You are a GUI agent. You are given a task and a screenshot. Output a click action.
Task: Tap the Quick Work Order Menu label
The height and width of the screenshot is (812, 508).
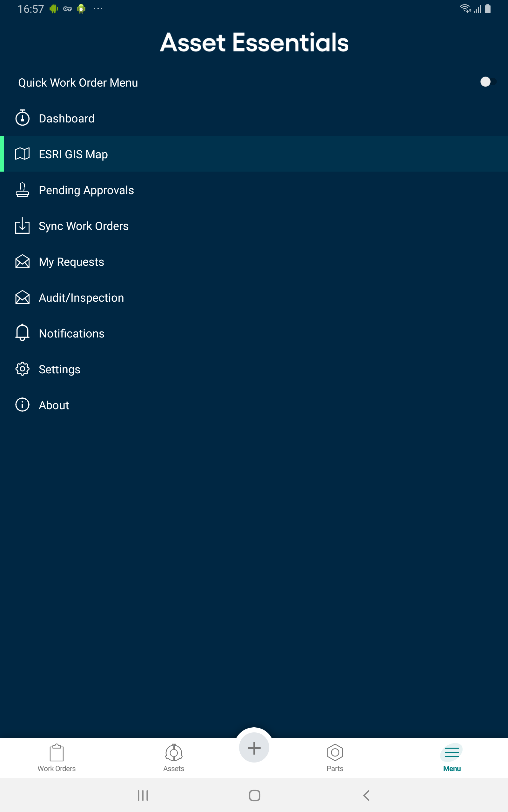click(78, 82)
